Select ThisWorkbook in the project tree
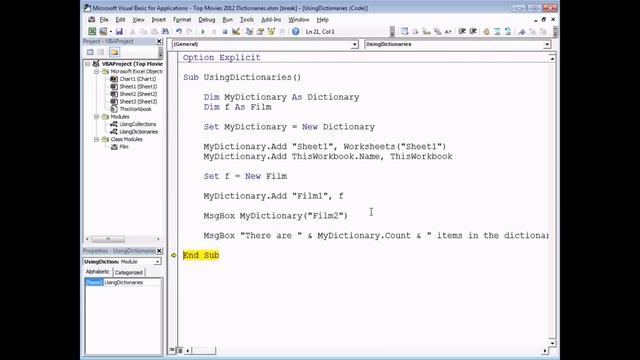 coord(135,109)
